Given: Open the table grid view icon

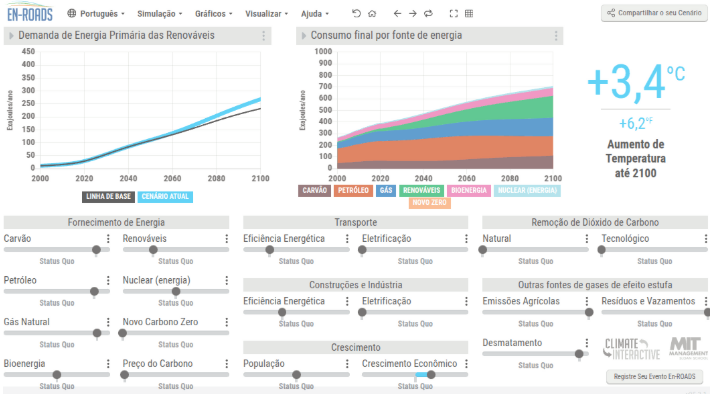Looking at the screenshot, I should click(469, 14).
